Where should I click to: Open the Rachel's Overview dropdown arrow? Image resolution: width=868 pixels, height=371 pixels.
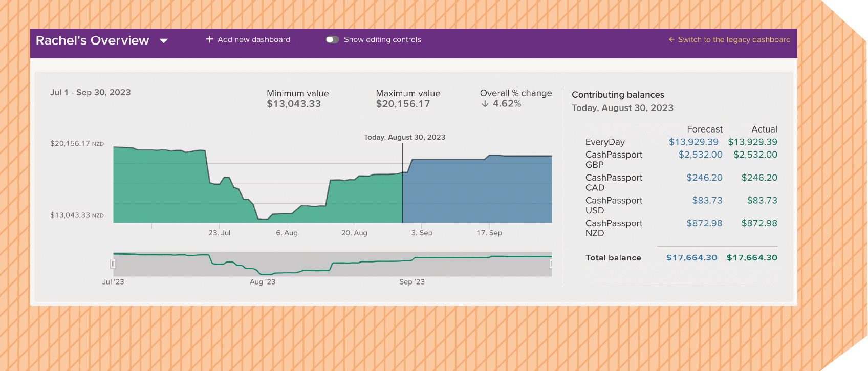[x=164, y=41]
